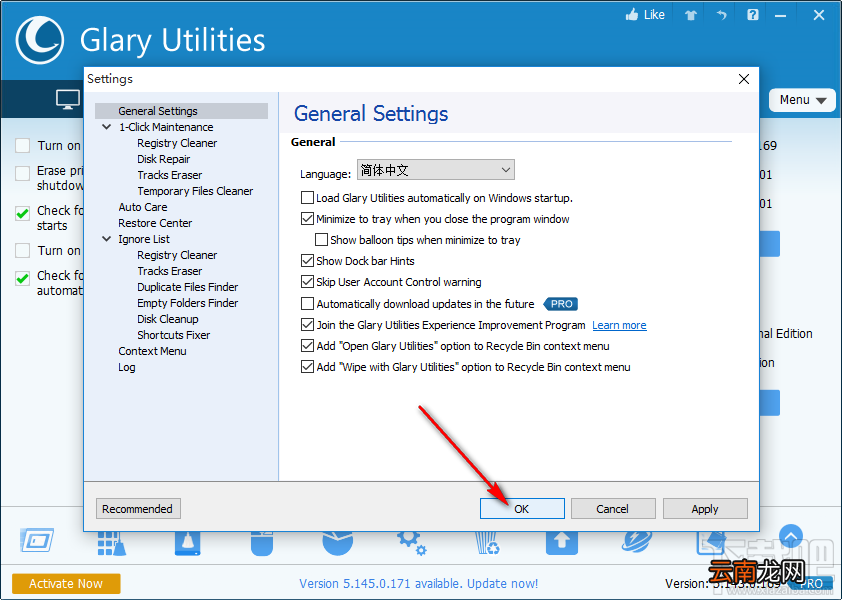
Task: Click the undo arrow icon in title bar
Action: pos(721,15)
